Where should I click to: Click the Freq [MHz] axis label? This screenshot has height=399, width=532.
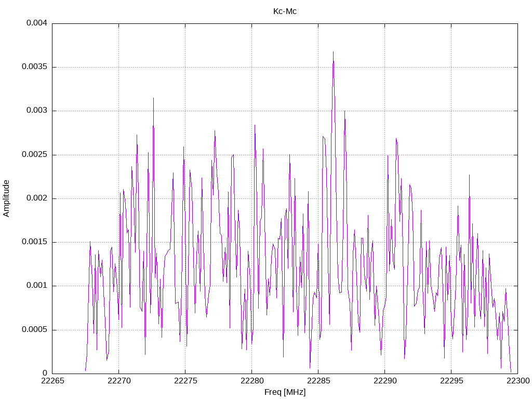pyautogui.click(x=285, y=392)
